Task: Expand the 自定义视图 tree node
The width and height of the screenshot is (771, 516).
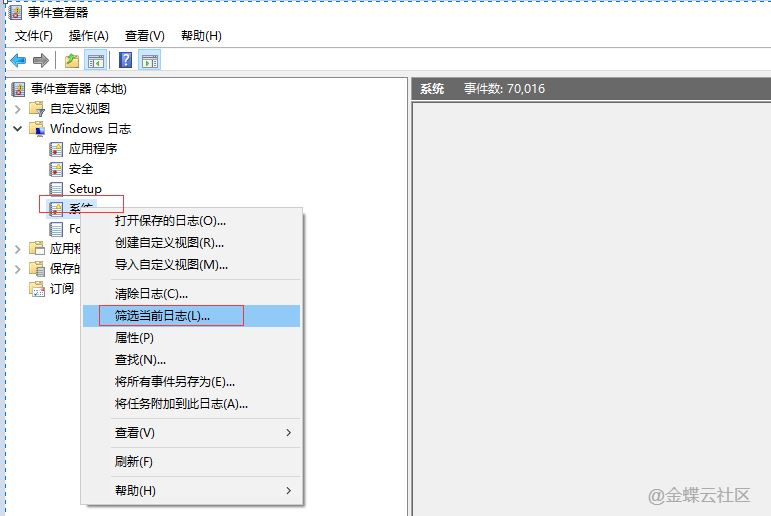Action: [17, 109]
